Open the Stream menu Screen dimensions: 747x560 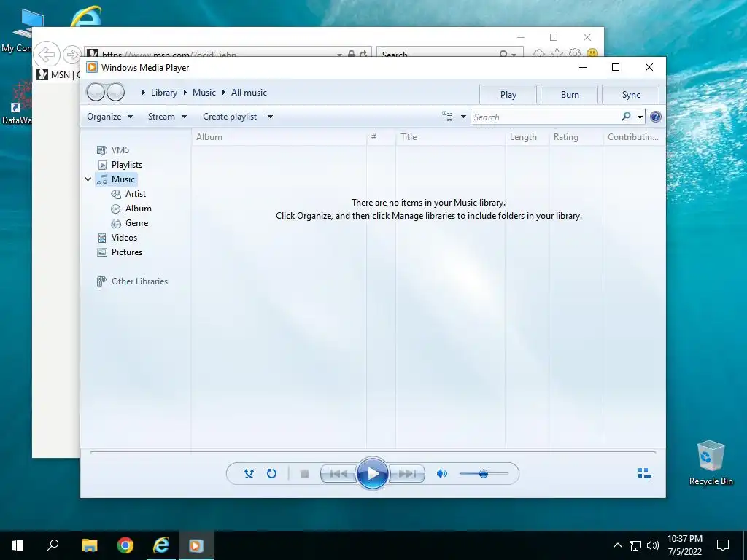167,117
